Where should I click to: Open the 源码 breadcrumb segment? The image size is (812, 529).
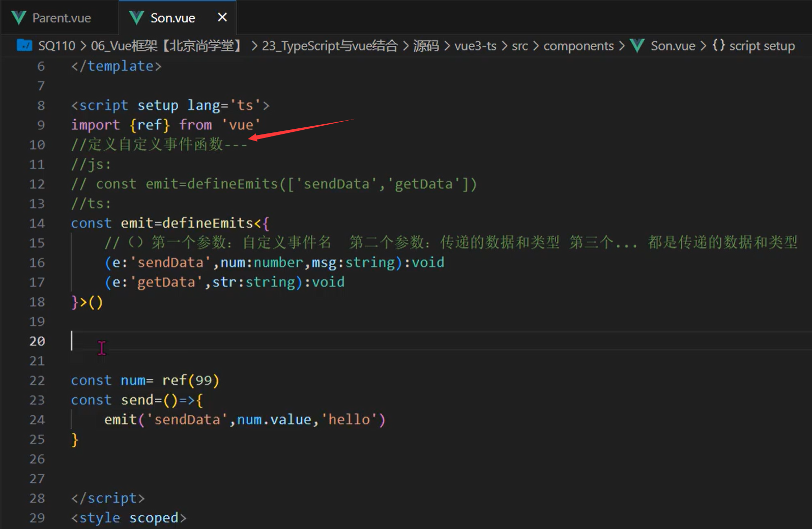coord(426,46)
